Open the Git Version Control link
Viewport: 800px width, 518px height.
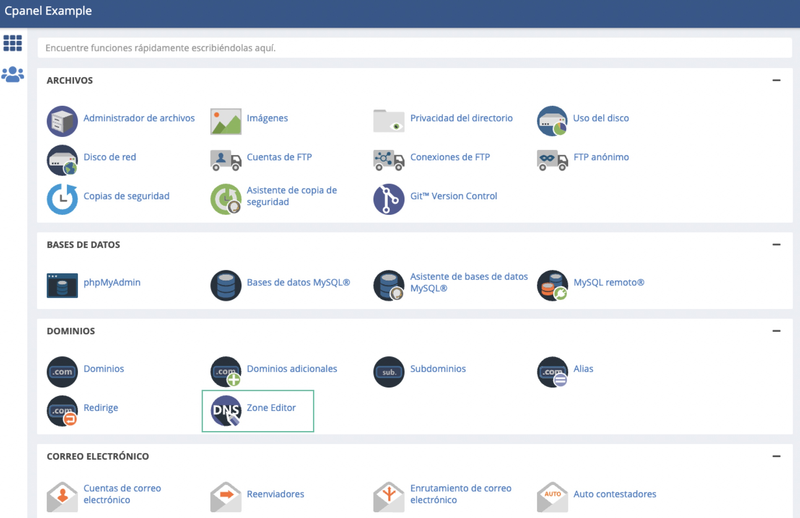(x=454, y=196)
